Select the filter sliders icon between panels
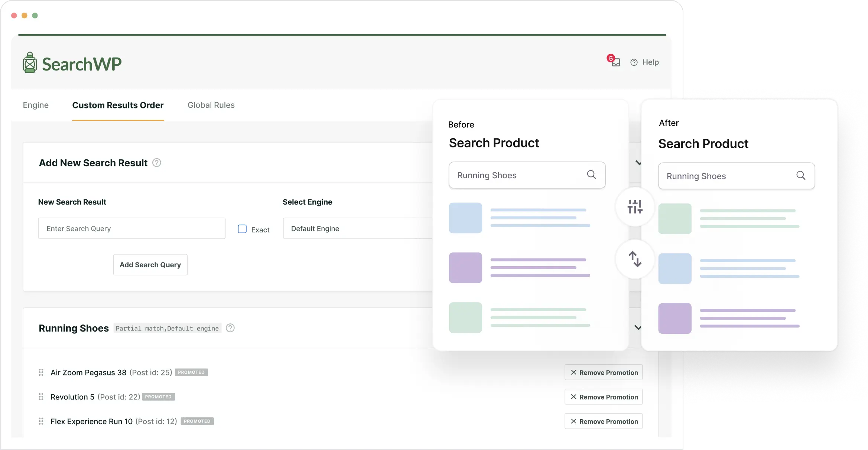 pos(635,207)
